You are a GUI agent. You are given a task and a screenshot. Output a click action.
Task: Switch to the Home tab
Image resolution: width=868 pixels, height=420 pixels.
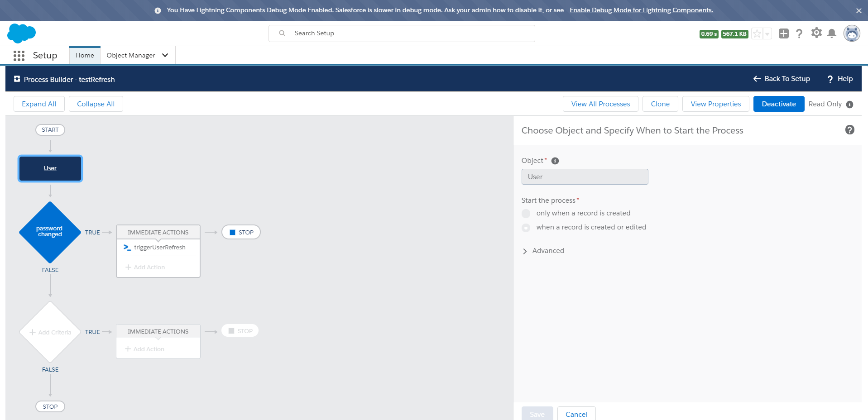(85, 55)
